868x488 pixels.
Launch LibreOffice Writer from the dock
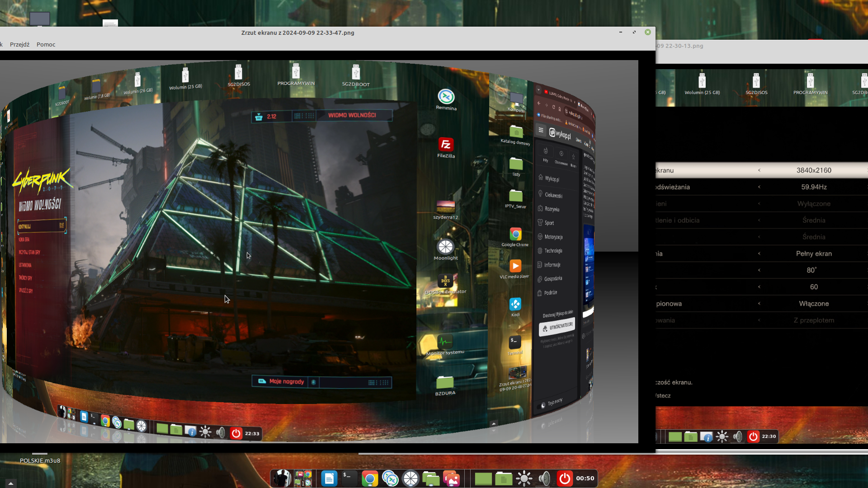click(x=329, y=478)
